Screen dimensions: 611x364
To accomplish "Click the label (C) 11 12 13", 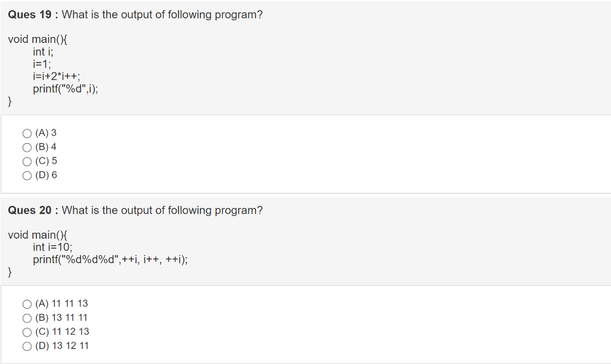I will click(x=61, y=332).
